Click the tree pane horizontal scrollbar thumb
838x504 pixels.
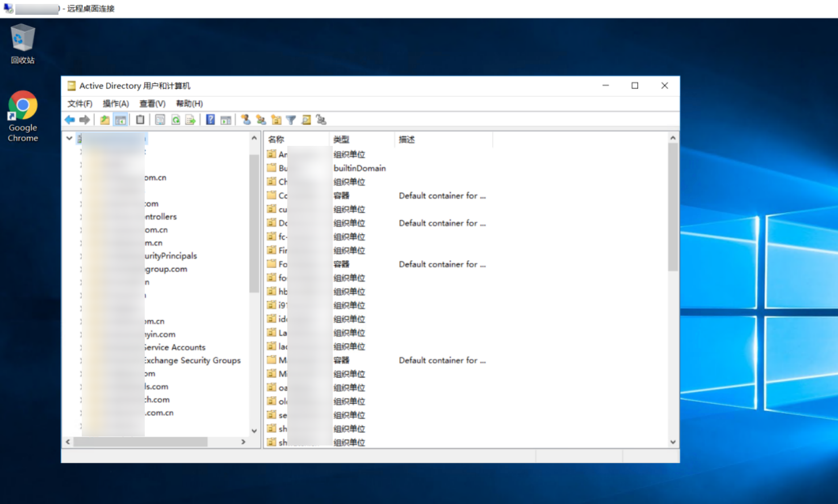tap(140, 442)
